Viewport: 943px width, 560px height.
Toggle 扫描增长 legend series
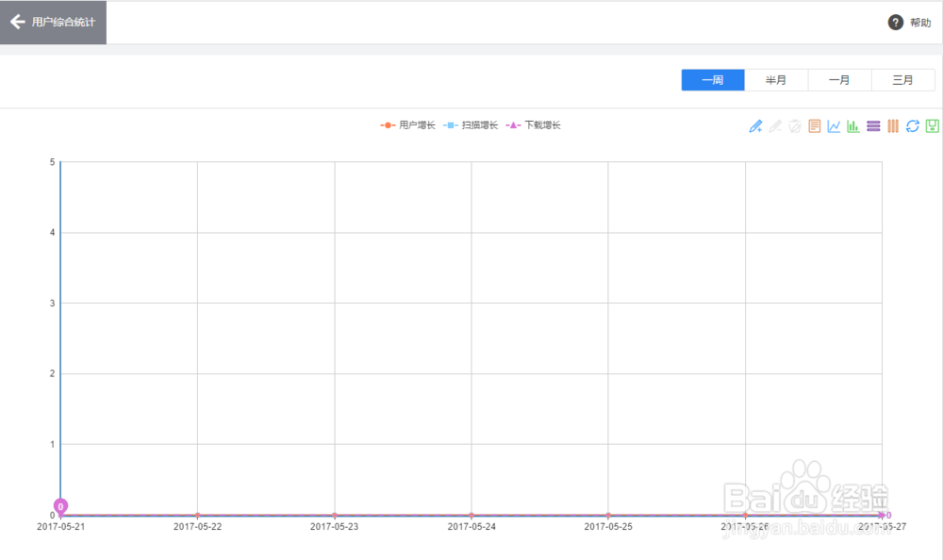point(471,125)
